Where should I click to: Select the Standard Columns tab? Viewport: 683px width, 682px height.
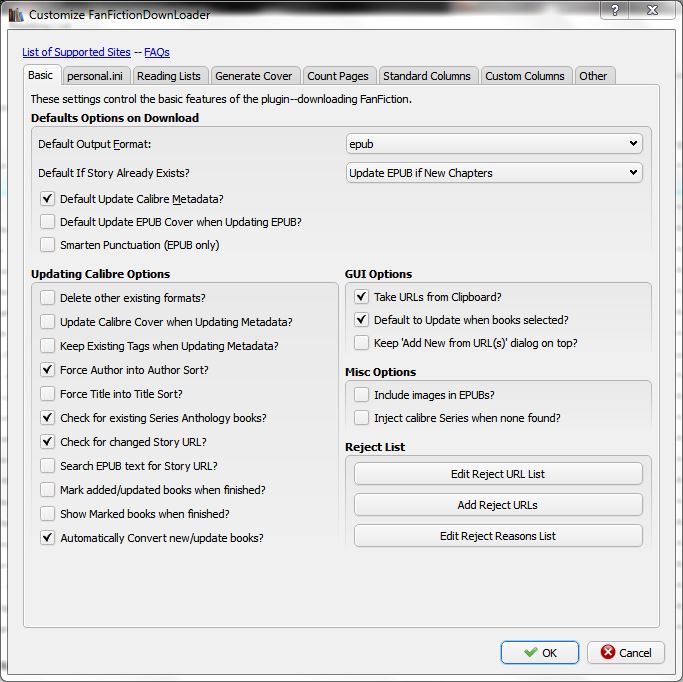(427, 76)
